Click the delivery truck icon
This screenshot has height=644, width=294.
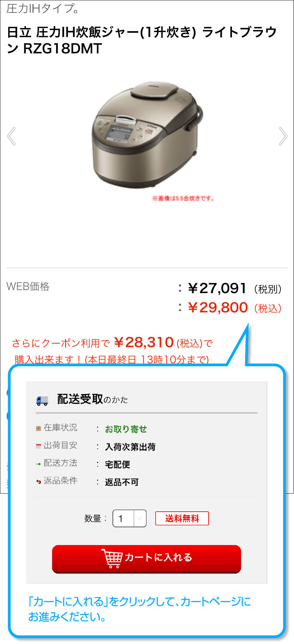(42, 401)
